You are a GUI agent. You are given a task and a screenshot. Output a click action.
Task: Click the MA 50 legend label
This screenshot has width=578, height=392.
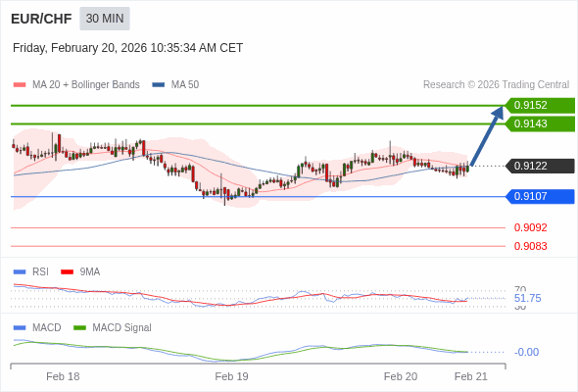tap(185, 85)
